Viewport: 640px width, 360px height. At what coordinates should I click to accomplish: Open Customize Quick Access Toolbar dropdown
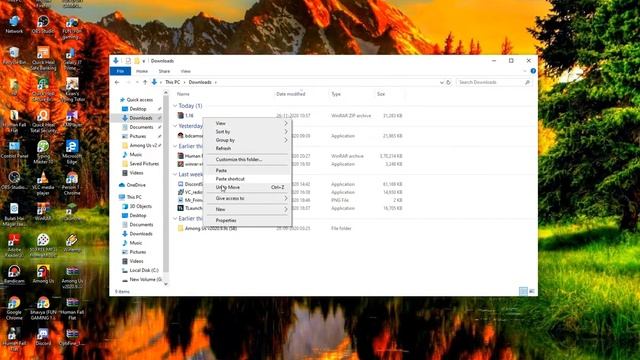pyautogui.click(x=144, y=61)
